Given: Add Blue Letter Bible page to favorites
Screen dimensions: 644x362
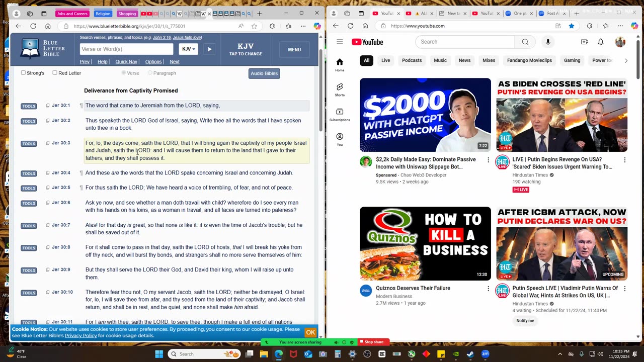Looking at the screenshot, I should [255, 26].
